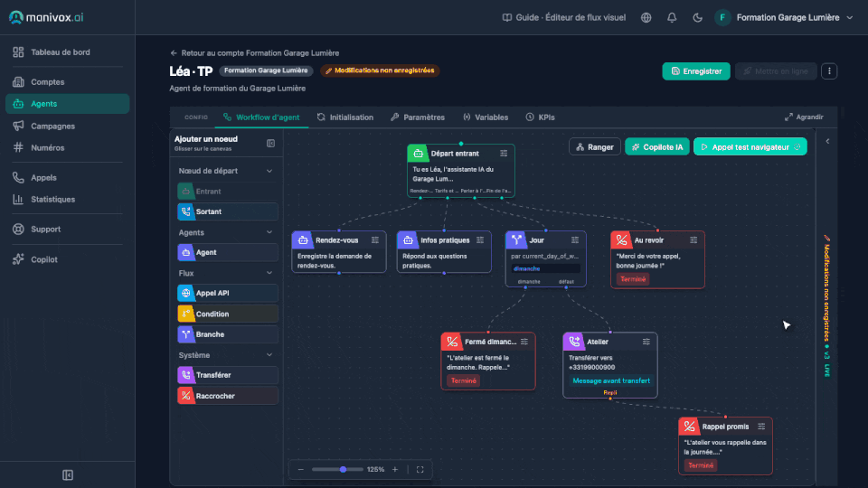Open Copilote IA

pyautogui.click(x=657, y=147)
